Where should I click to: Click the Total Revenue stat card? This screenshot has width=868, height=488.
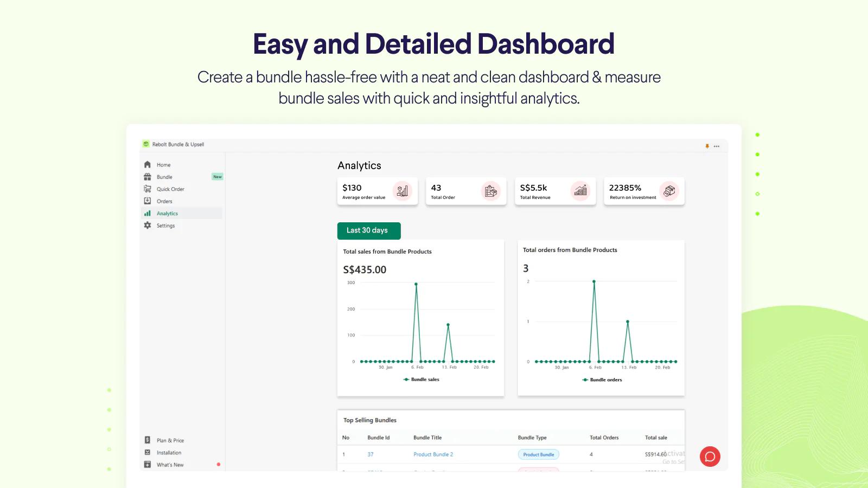point(554,191)
